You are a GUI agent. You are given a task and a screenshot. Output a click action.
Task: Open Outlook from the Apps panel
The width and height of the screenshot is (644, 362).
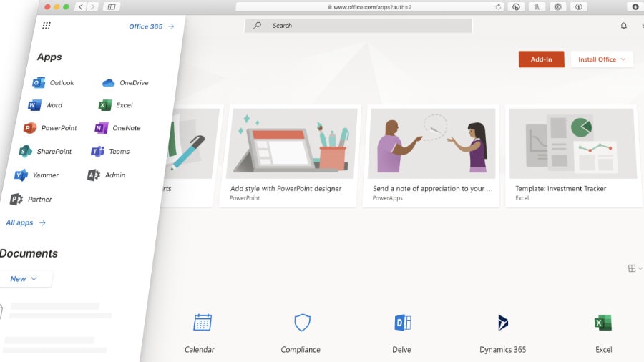pos(54,82)
